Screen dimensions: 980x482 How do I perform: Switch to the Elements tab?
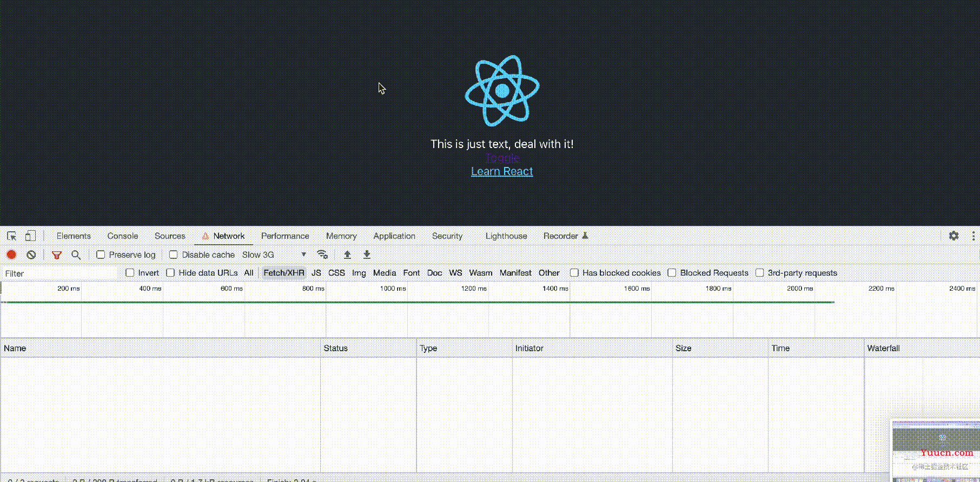[x=74, y=236]
